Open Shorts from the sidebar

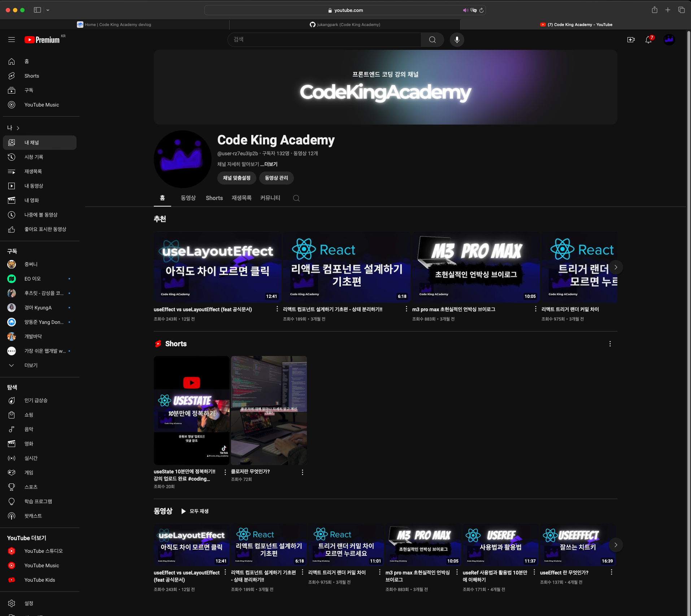pyautogui.click(x=32, y=76)
